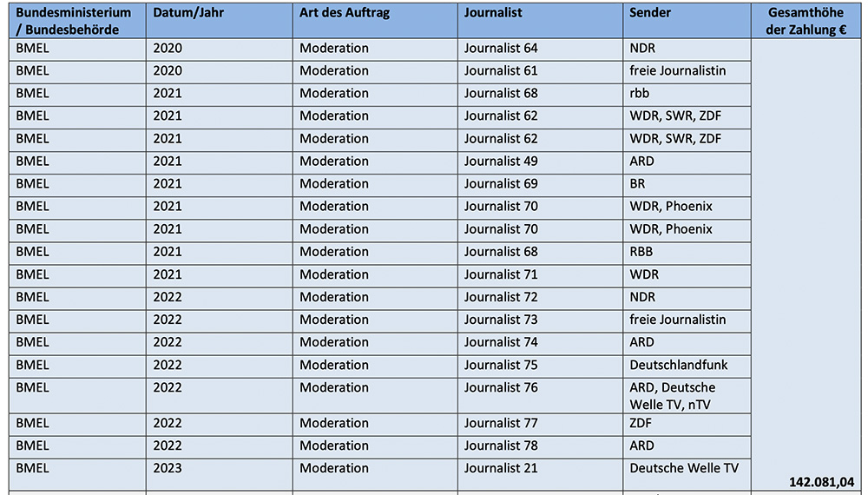
Task: Select the 'Datum/Jahr' header cell
Action: point(220,21)
